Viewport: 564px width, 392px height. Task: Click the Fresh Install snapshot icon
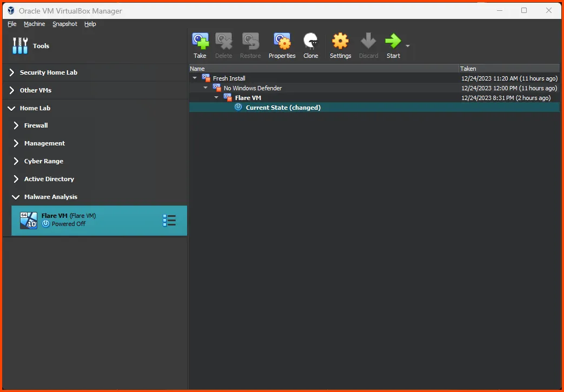click(206, 78)
